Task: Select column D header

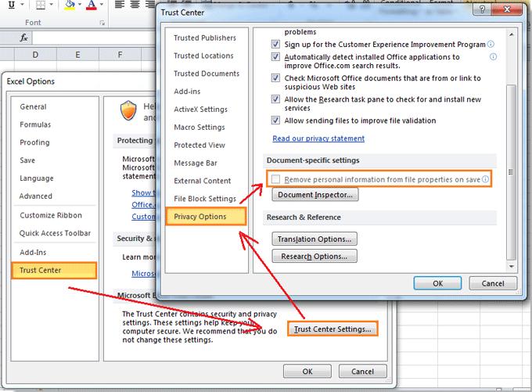Action: click(35, 54)
